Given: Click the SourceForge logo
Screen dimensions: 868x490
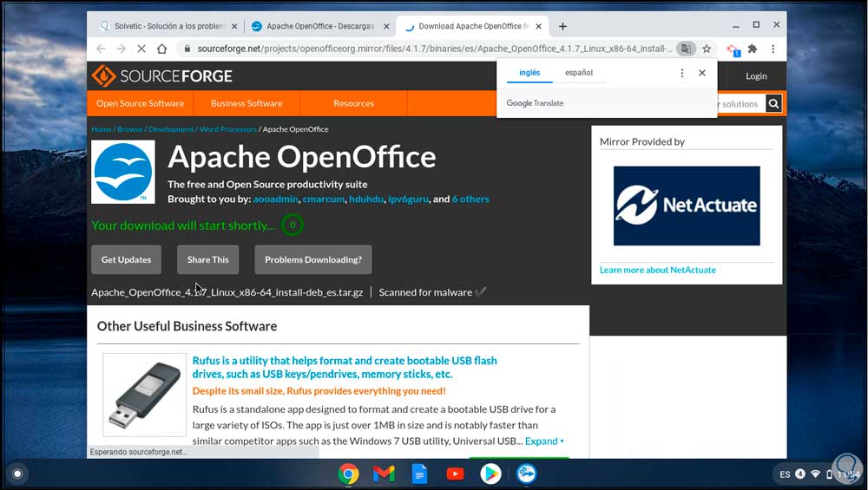Looking at the screenshot, I should tap(162, 75).
